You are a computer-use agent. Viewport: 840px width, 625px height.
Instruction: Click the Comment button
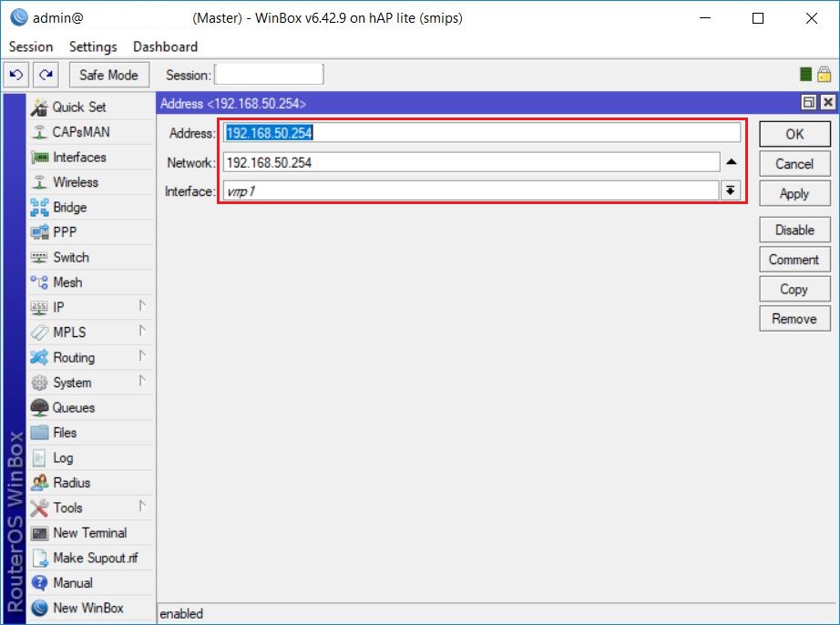(x=794, y=260)
